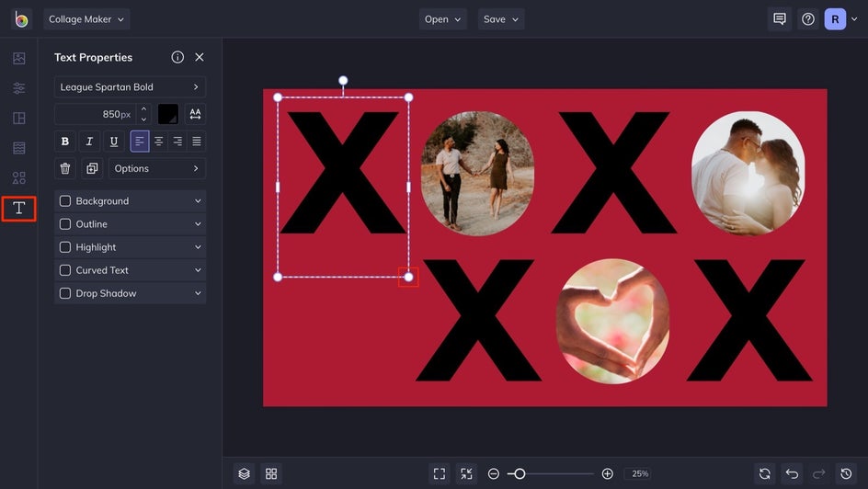The width and height of the screenshot is (868, 489).
Task: Open the Image Manager sidebar icon
Action: click(x=18, y=58)
